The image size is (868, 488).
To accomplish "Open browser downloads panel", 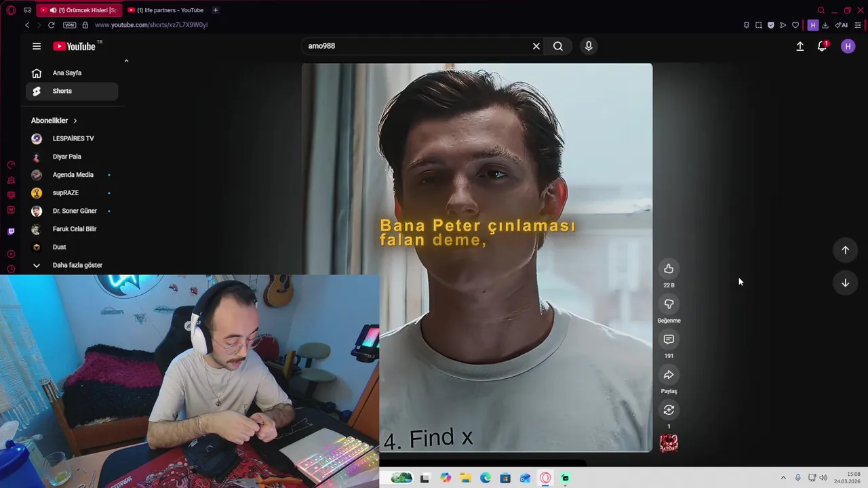I will coord(825,25).
